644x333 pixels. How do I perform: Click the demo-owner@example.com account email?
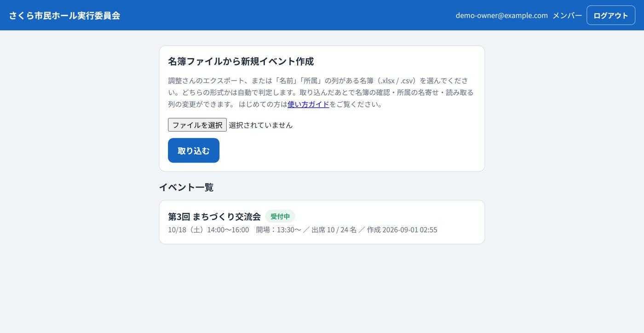(502, 15)
